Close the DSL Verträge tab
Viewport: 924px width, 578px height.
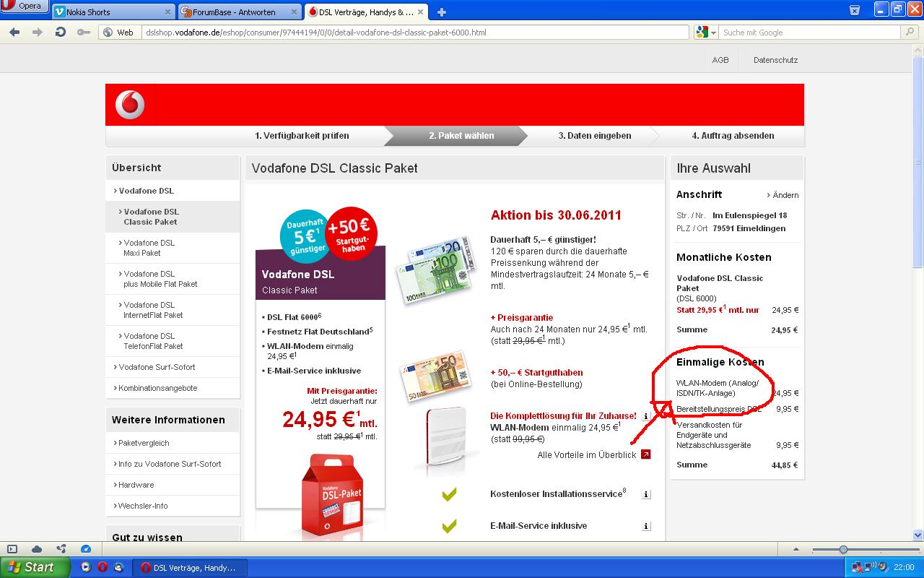tap(421, 12)
